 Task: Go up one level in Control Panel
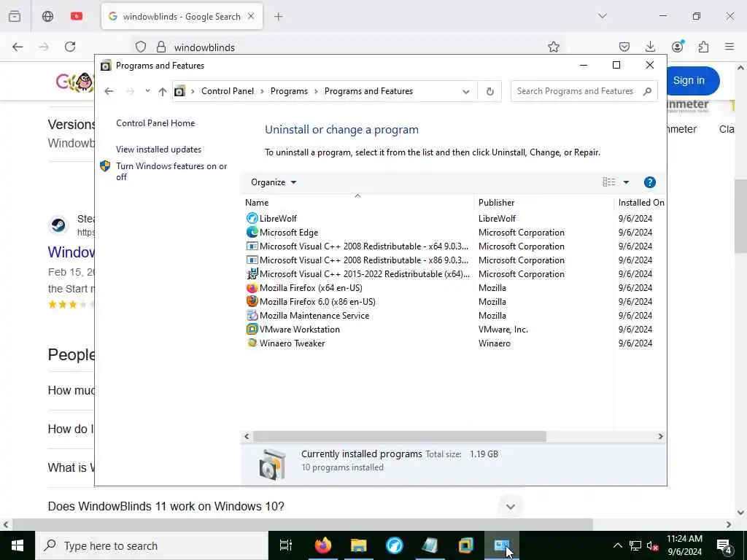[x=163, y=91]
